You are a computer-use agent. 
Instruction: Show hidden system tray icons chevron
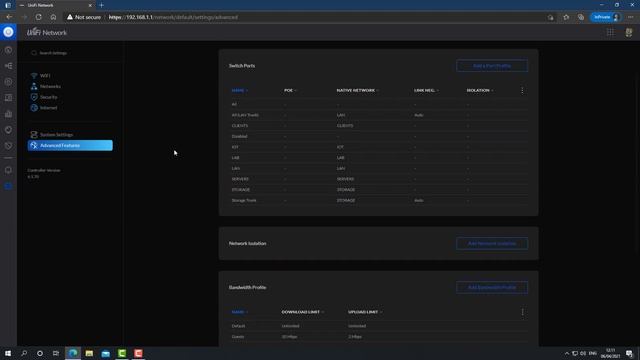click(x=567, y=353)
